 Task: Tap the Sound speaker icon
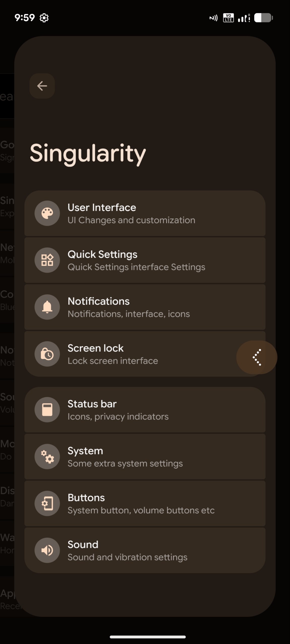click(x=47, y=550)
